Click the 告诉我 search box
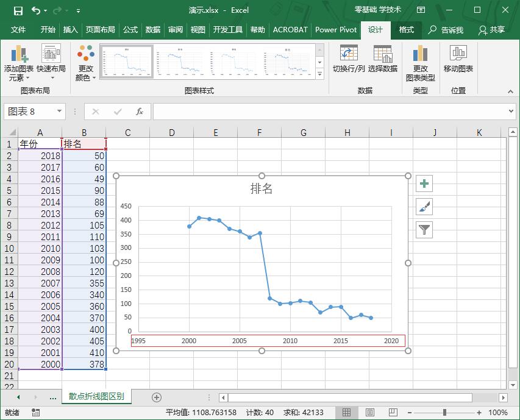The height and width of the screenshot is (420, 520). point(446,30)
